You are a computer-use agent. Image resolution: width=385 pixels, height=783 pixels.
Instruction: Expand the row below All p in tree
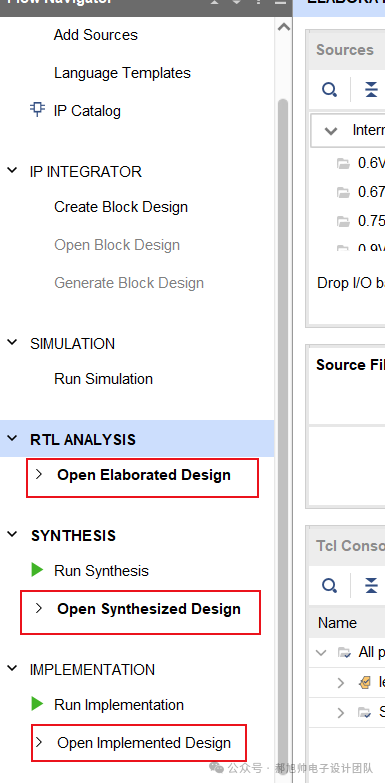(x=341, y=683)
